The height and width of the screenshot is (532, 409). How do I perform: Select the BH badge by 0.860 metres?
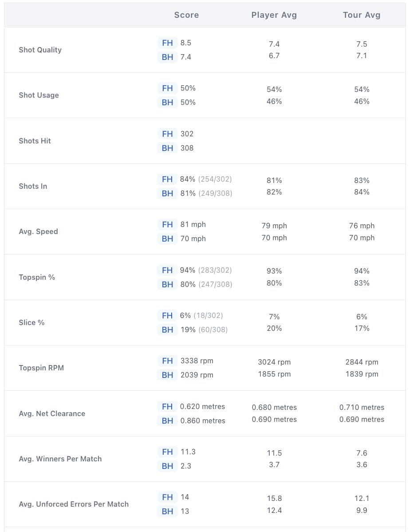(x=167, y=421)
